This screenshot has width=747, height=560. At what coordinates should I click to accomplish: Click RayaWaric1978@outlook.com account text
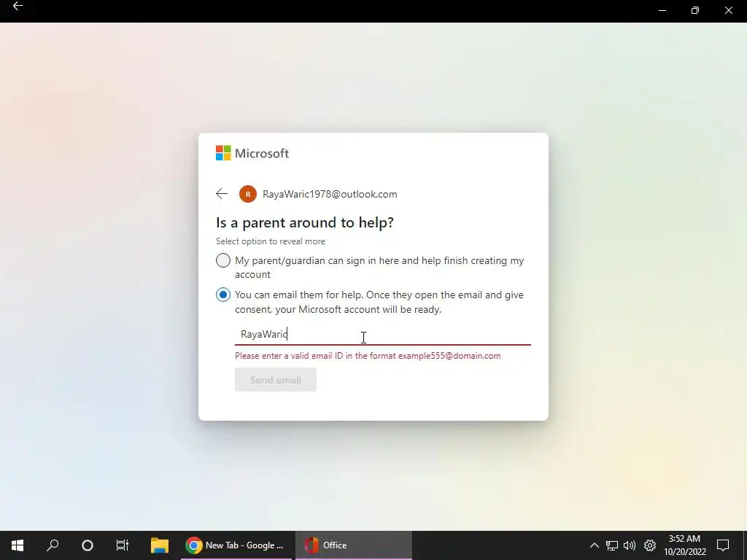pyautogui.click(x=330, y=194)
